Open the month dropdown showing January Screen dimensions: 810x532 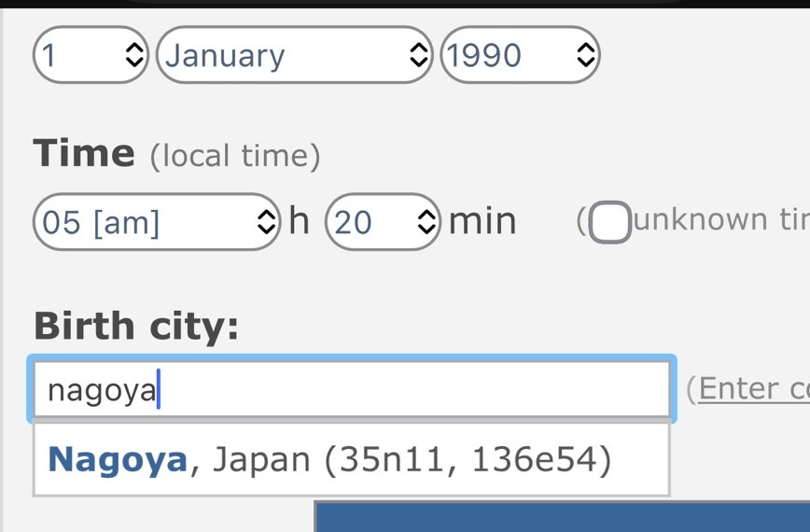(280, 56)
